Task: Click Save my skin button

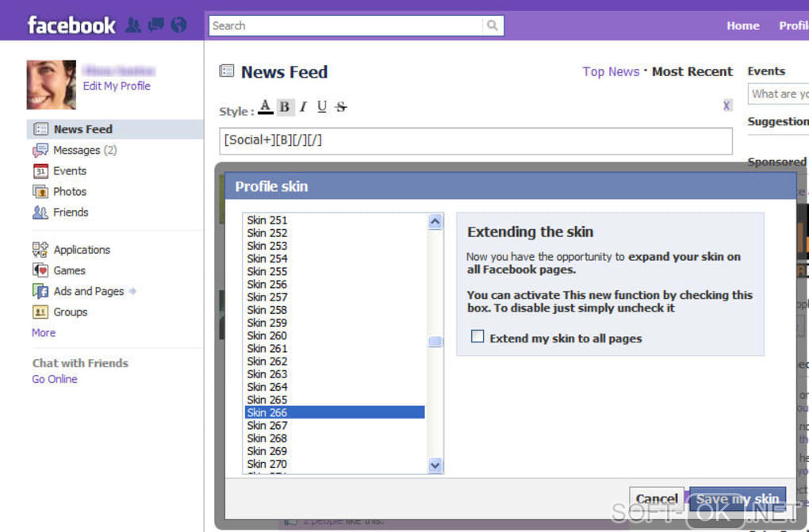Action: point(738,499)
